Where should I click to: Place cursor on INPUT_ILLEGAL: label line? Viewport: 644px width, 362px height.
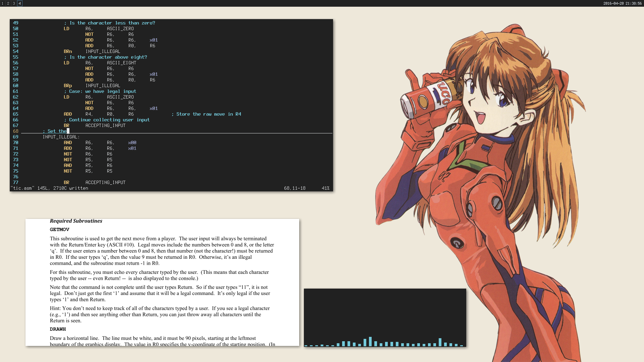point(61,137)
